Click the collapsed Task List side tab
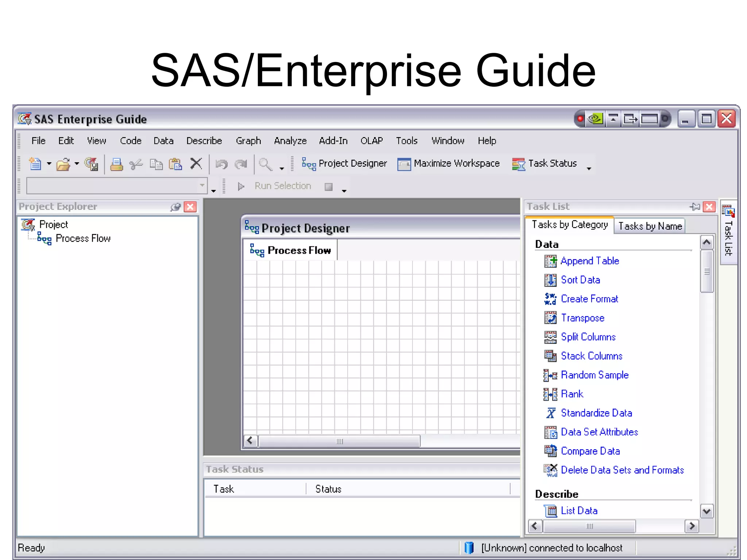Image resolution: width=747 pixels, height=560 pixels. (728, 232)
